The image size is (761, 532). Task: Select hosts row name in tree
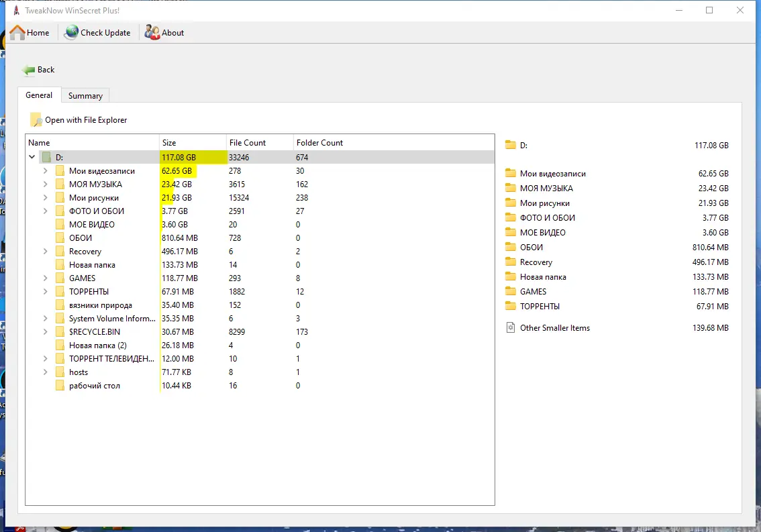(x=79, y=372)
